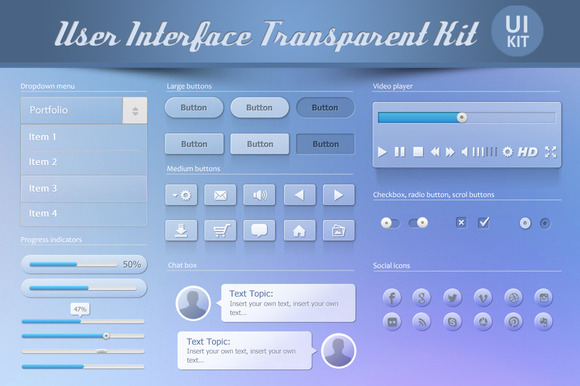This screenshot has width=580, height=386.
Task: Click the RSS feed icon
Action: pos(422,322)
